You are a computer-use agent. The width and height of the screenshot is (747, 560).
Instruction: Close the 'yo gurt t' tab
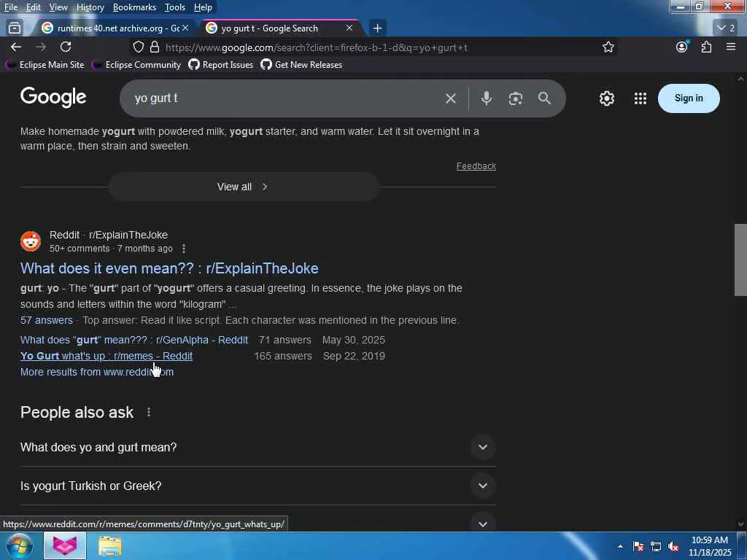click(x=349, y=28)
